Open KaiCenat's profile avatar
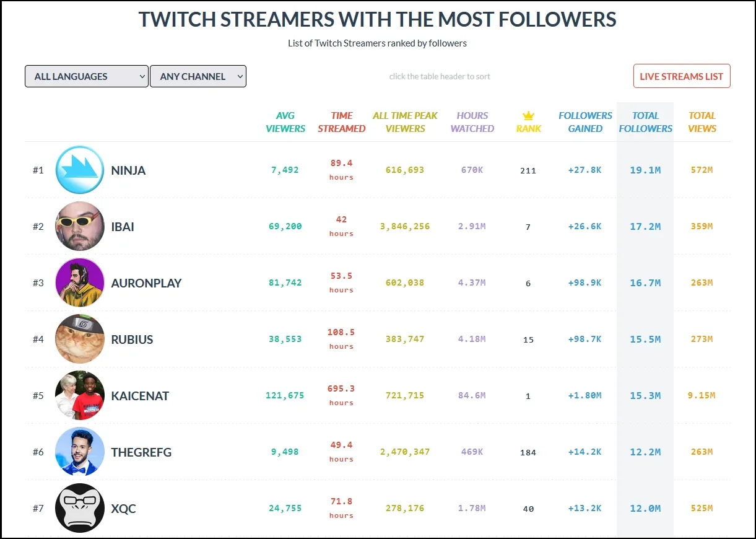756x539 pixels. click(x=80, y=395)
